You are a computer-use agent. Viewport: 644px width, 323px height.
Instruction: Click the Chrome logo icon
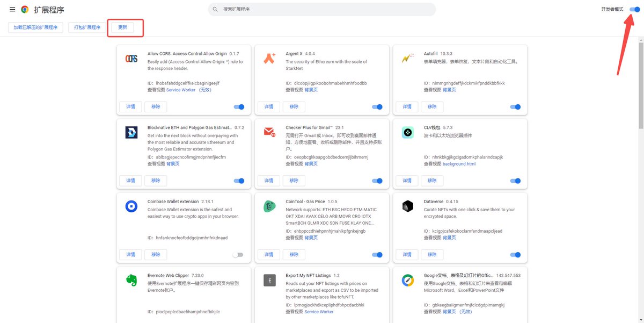point(25,9)
